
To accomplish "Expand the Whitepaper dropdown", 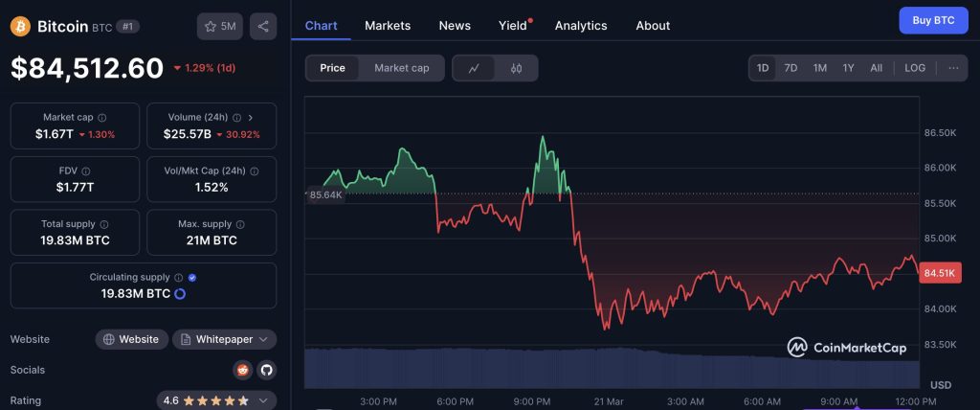I will (x=225, y=339).
